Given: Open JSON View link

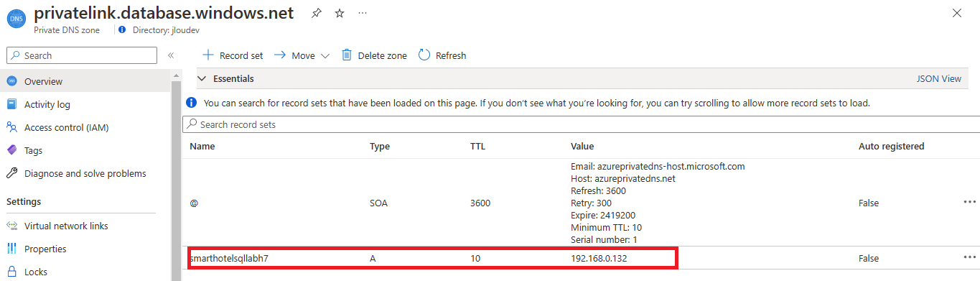Looking at the screenshot, I should tap(938, 78).
